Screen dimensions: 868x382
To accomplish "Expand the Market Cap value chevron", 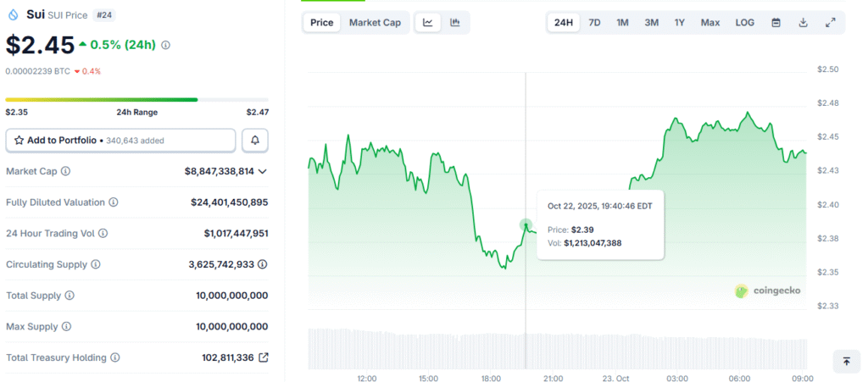I will coord(263,171).
